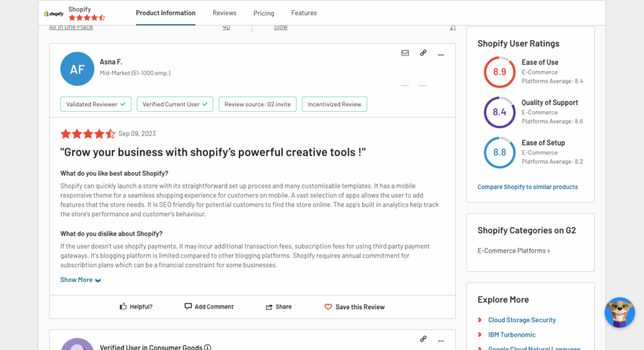Open more options on Consumer Goods review
The image size is (644, 350).
[441, 341]
